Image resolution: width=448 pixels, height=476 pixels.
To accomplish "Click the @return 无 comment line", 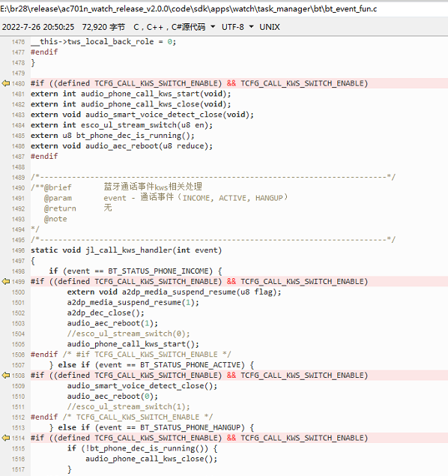I will point(78,208).
